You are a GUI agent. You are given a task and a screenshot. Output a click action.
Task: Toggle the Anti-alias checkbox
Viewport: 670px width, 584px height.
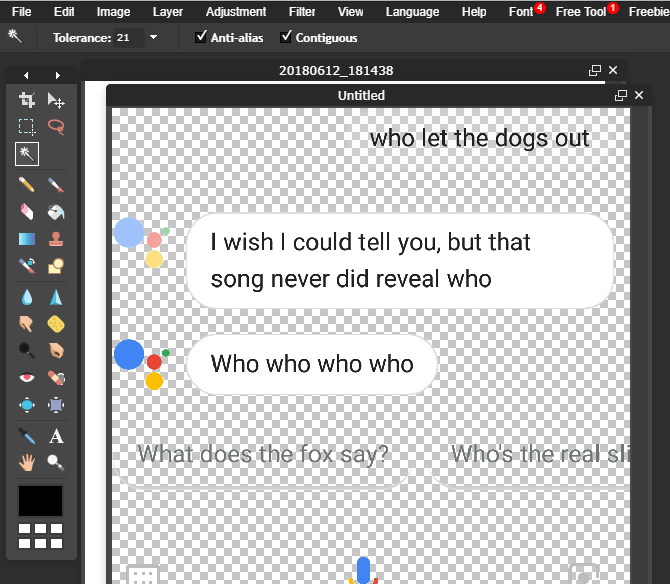click(200, 37)
